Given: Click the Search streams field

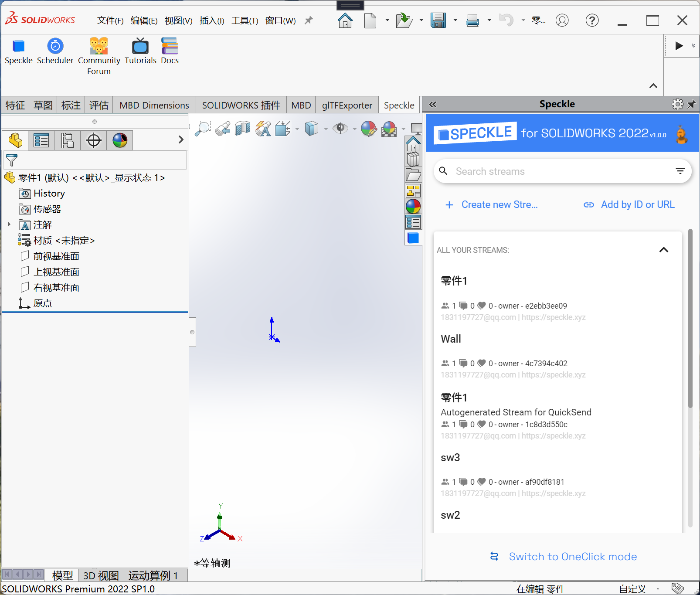Looking at the screenshot, I should pos(562,171).
